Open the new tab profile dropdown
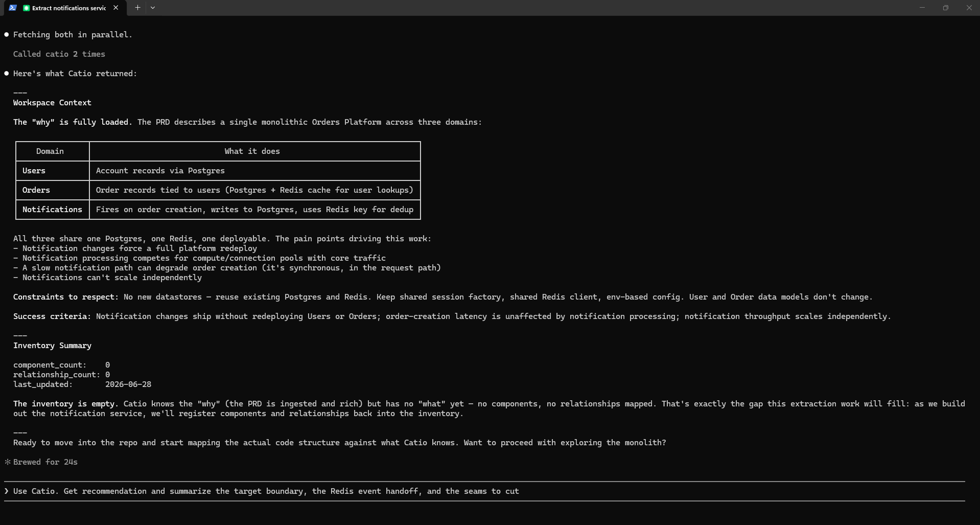This screenshot has height=525, width=980. tap(153, 8)
